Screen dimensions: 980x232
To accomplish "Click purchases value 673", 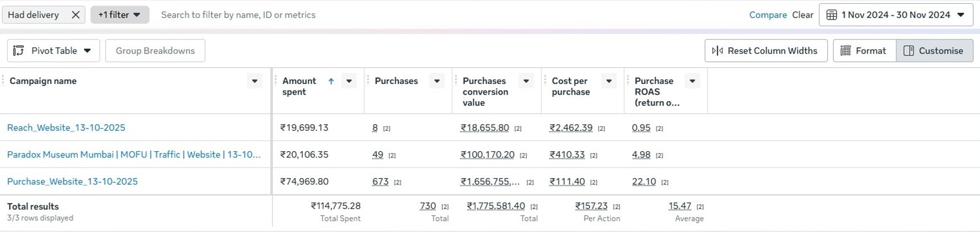I will pos(380,182).
